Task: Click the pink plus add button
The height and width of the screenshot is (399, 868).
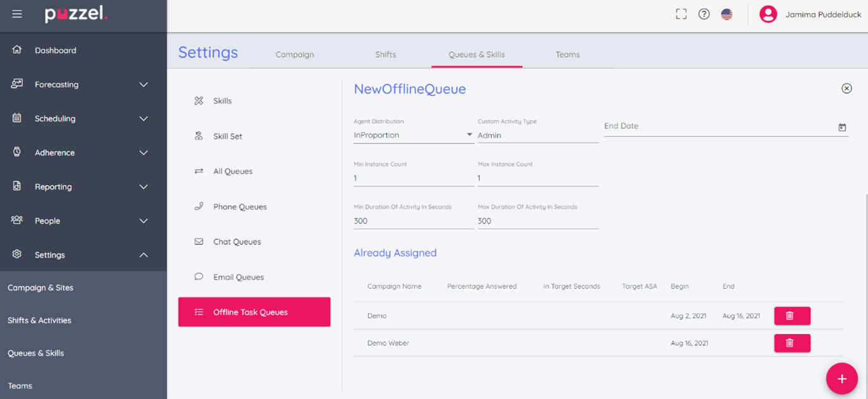Action: point(841,379)
